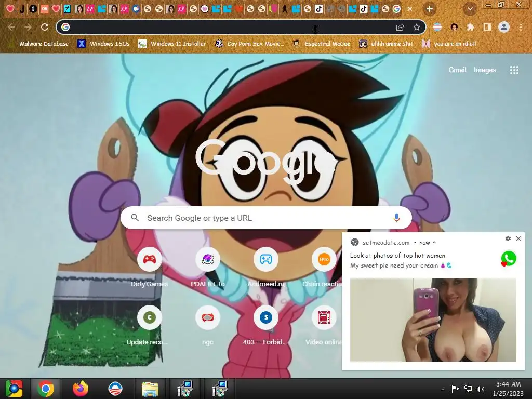
Task: Open the Windows Start button
Action: [14, 389]
